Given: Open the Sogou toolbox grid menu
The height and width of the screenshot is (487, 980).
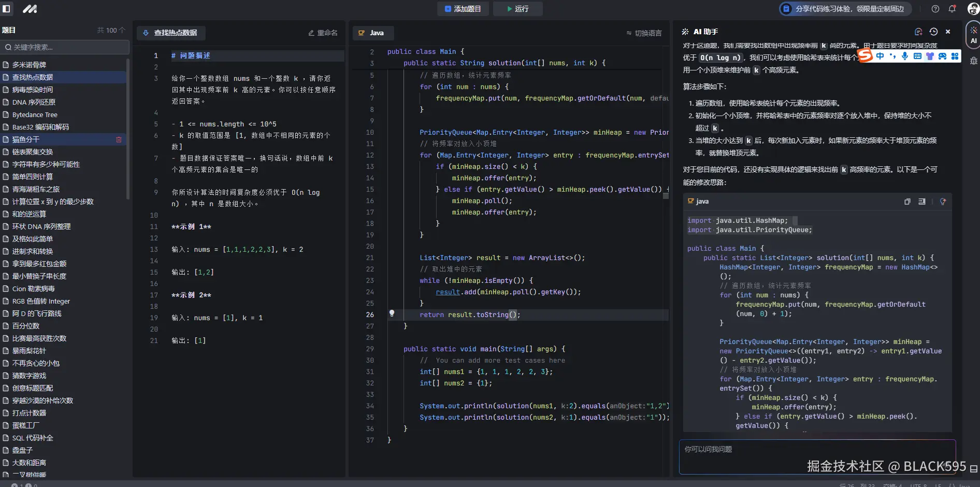Looking at the screenshot, I should [955, 56].
